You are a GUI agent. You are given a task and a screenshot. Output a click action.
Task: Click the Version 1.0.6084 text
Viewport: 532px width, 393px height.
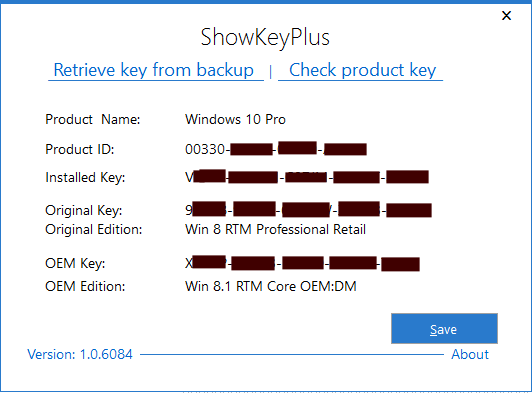tap(80, 355)
